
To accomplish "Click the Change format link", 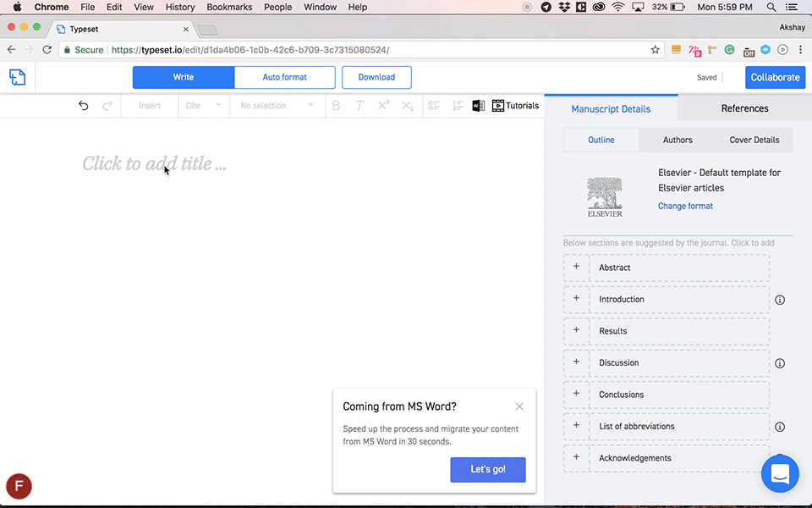I will coord(685,206).
